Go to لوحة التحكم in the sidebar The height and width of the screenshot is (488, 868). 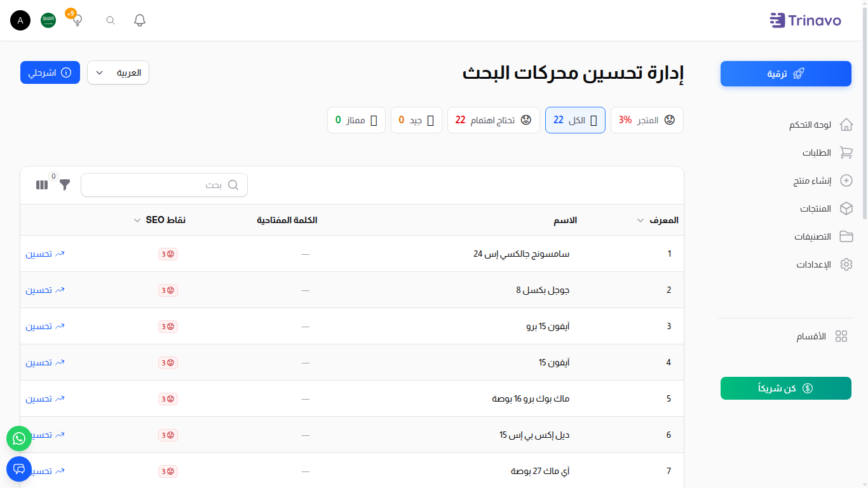(810, 125)
